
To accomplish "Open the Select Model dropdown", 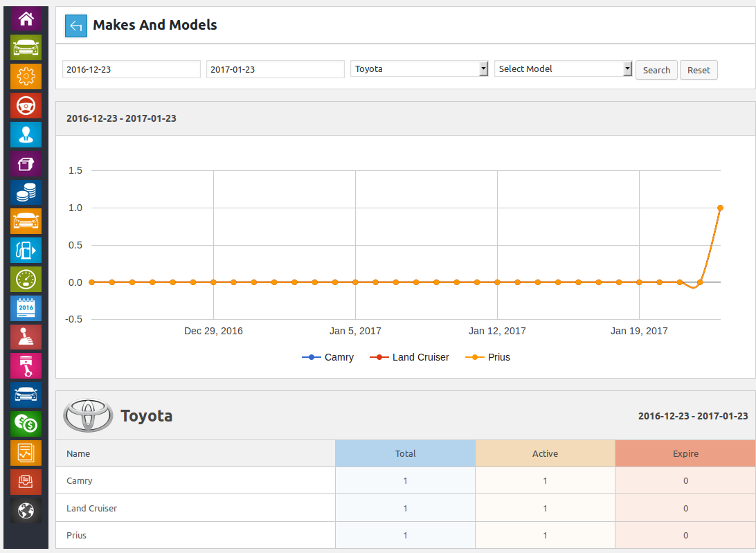I will 563,69.
